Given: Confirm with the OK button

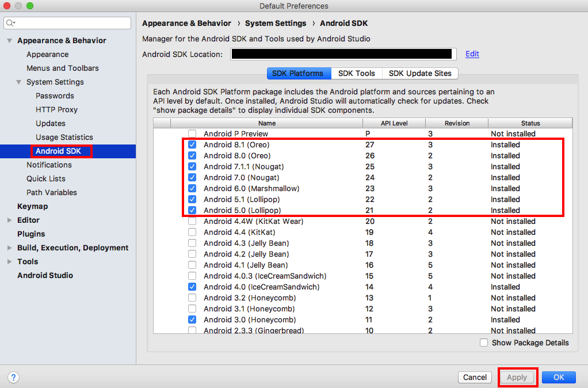Looking at the screenshot, I should (x=559, y=377).
